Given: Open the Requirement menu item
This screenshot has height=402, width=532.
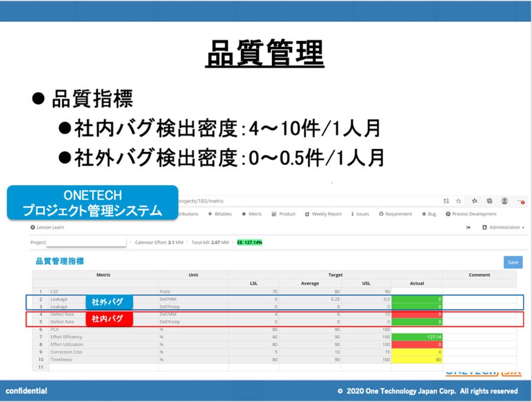Looking at the screenshot, I should click(x=395, y=214).
